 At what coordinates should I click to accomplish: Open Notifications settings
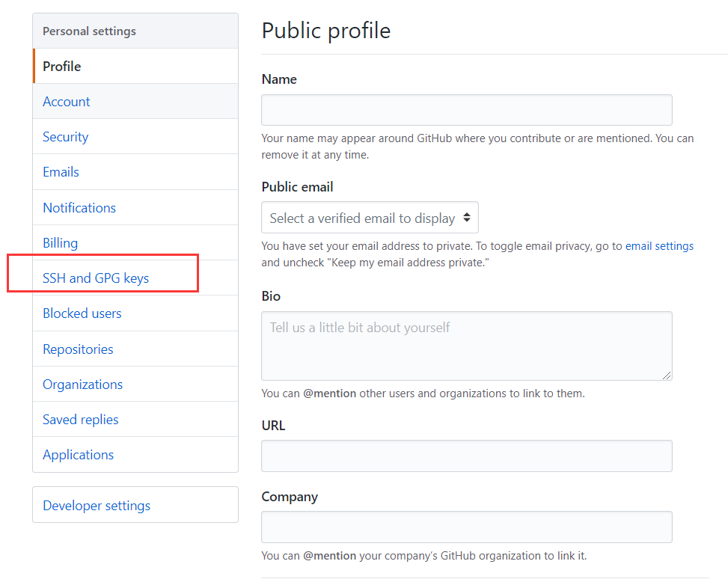click(135, 207)
